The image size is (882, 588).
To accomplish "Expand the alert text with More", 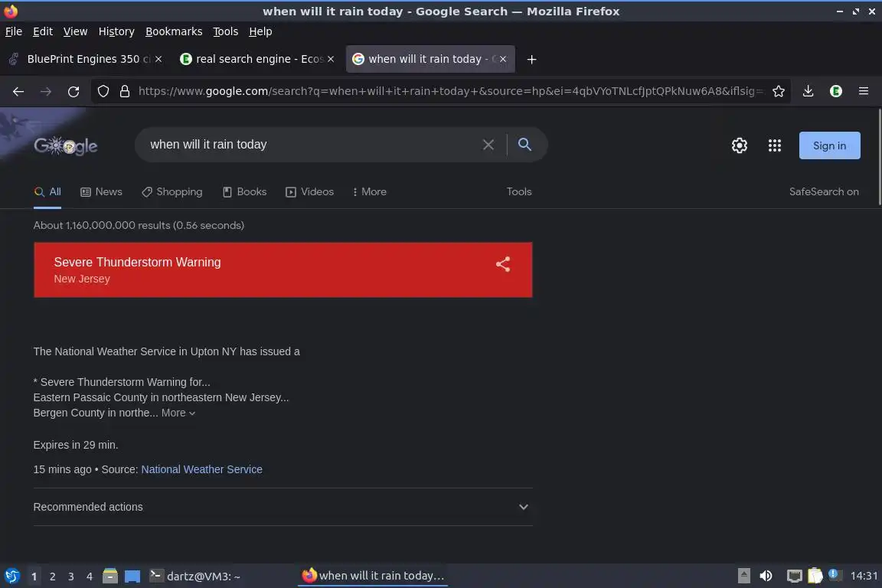I will click(178, 413).
